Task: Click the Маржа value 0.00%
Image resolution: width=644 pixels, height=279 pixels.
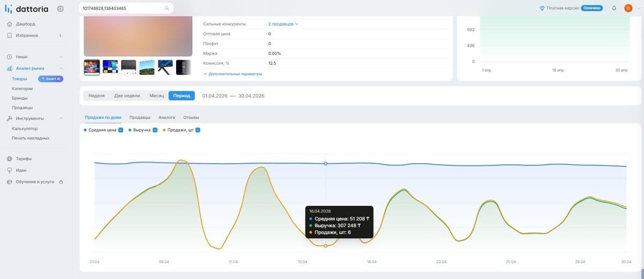Action: (274, 54)
